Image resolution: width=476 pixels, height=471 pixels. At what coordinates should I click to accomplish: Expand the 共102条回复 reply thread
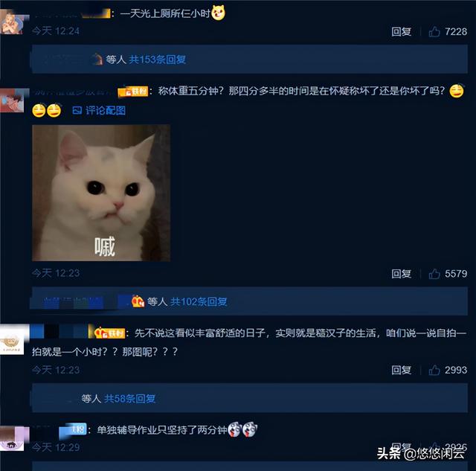199,301
